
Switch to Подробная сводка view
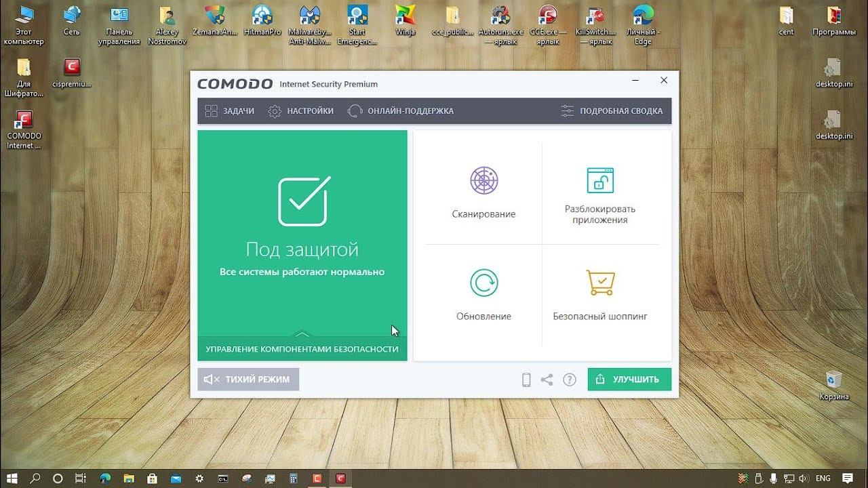coord(612,110)
